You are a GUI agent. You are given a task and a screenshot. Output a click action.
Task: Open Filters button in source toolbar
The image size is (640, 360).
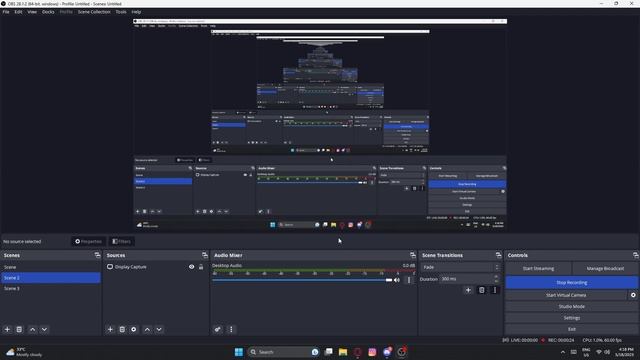pos(122,241)
